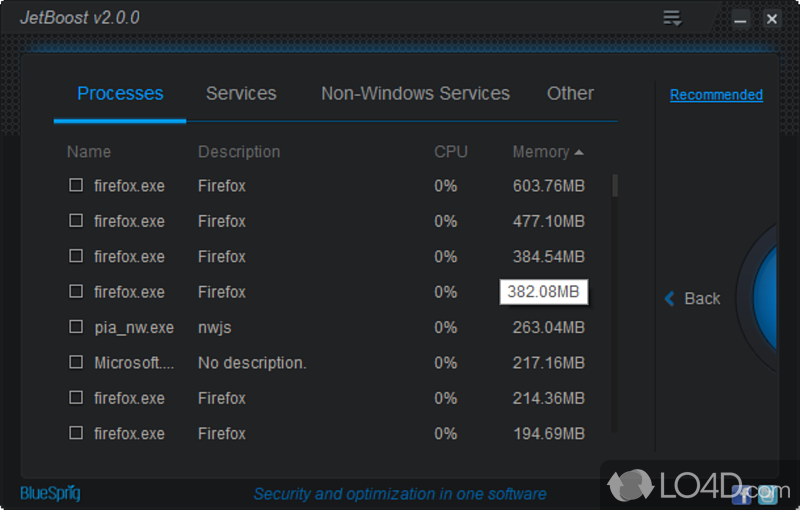Tick the pia_nw.exe process checkbox
The width and height of the screenshot is (800, 510).
pos(76,327)
